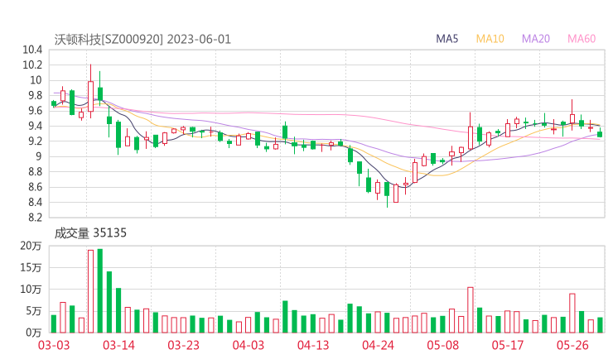Viewport: 613px width, 364px height.
Task: Click the 8.4 price axis label
Action: (x=35, y=203)
